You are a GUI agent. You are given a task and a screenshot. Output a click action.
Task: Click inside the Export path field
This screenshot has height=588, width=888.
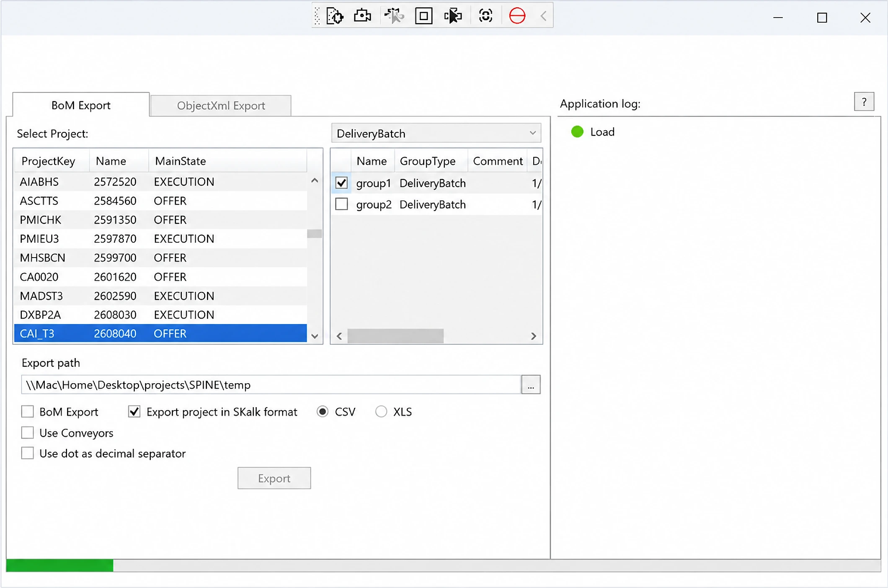coord(271,384)
